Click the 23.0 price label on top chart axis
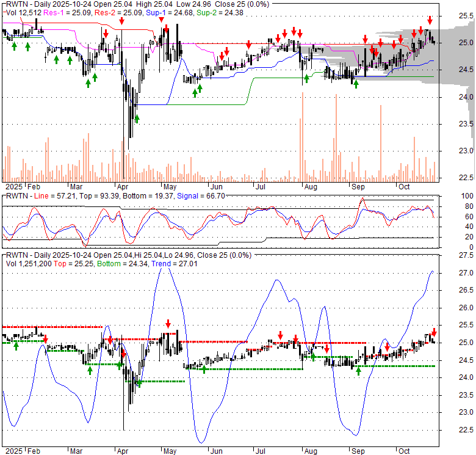The image size is (476, 455). click(x=466, y=151)
